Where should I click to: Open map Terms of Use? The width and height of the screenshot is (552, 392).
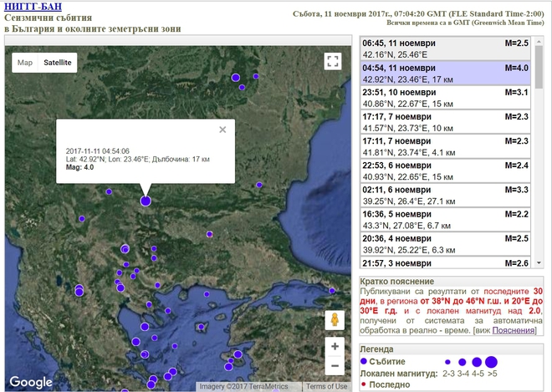click(x=326, y=386)
